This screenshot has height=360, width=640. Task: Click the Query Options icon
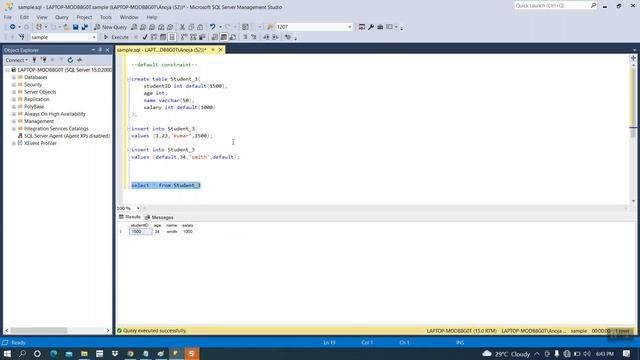163,37
